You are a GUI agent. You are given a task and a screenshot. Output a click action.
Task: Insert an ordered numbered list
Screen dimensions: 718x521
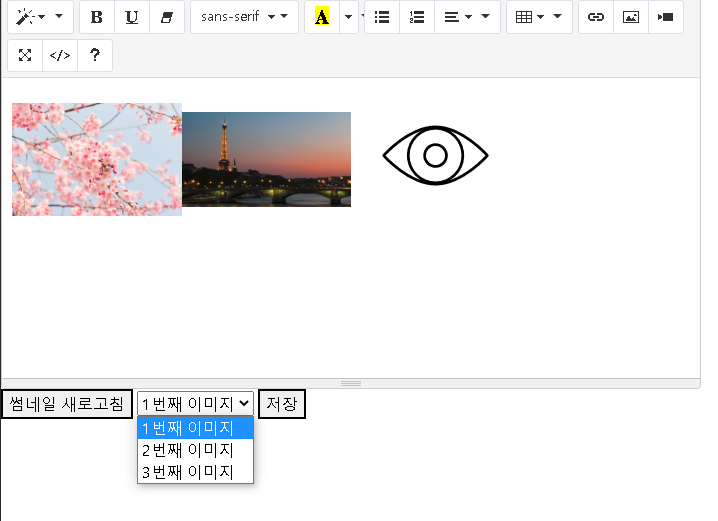(417, 17)
